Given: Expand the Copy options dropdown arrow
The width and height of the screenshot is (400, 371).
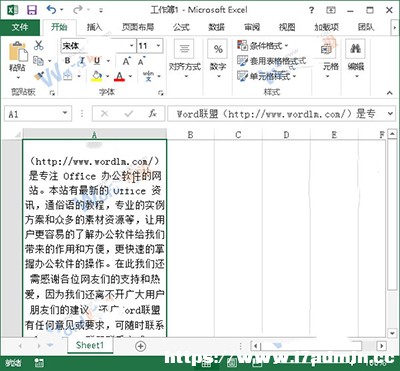Looking at the screenshot, I should [50, 61].
